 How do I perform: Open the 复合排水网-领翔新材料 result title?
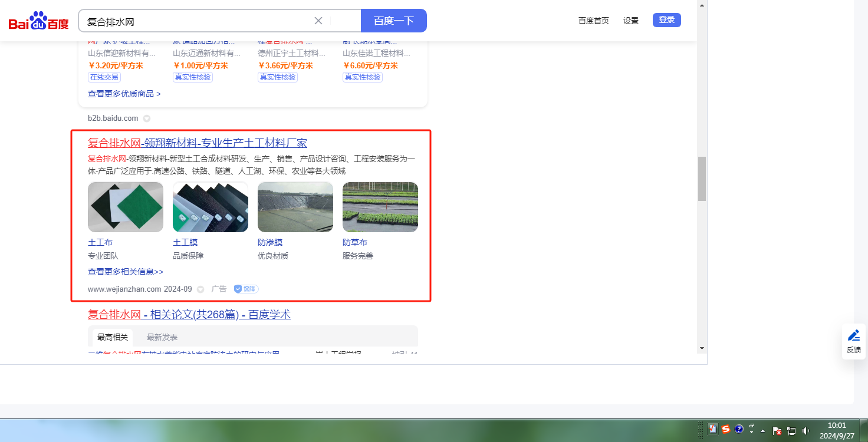tap(198, 143)
